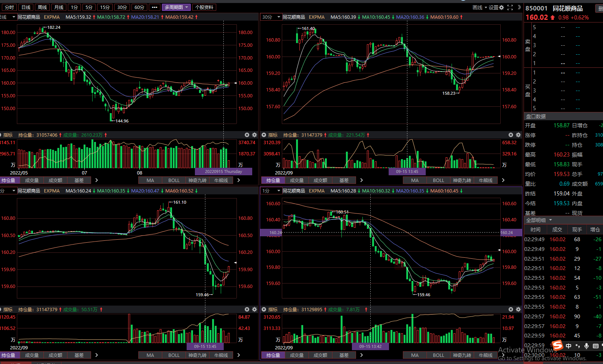603x364 pixels.
Task: Select the 5分 period button
Action: click(89, 7)
